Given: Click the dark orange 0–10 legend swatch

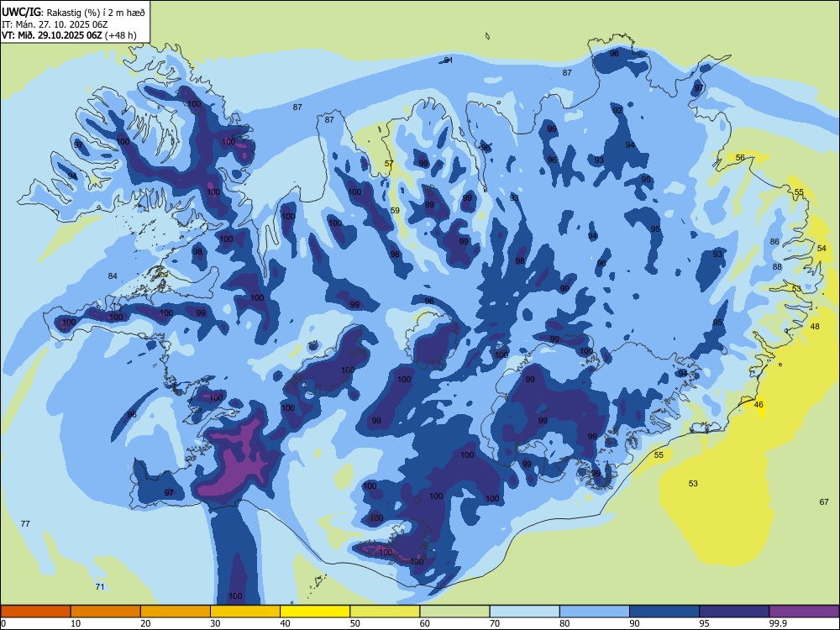Looking at the screenshot, I should click(x=36, y=612).
